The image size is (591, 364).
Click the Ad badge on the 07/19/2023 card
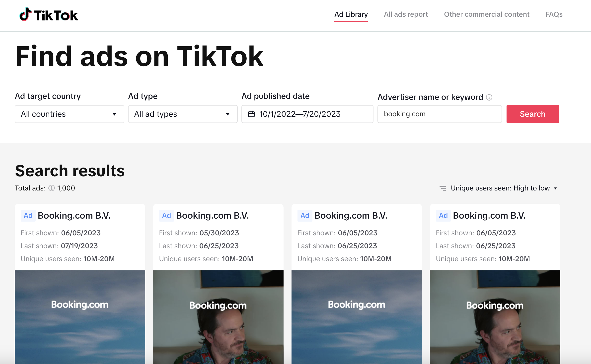point(28,216)
